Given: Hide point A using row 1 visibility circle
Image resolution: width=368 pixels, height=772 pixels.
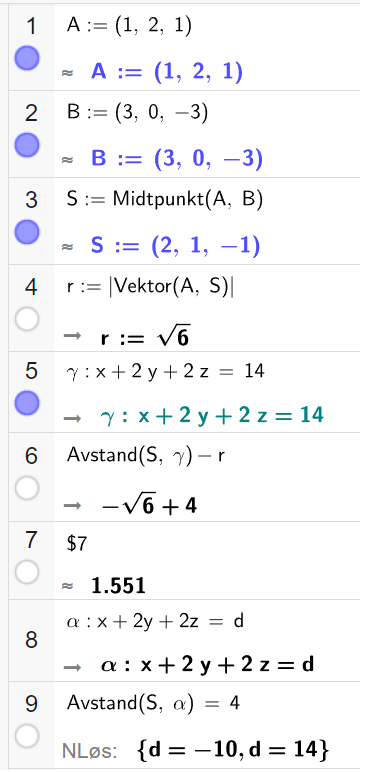Looking at the screenshot, I should 27,58.
